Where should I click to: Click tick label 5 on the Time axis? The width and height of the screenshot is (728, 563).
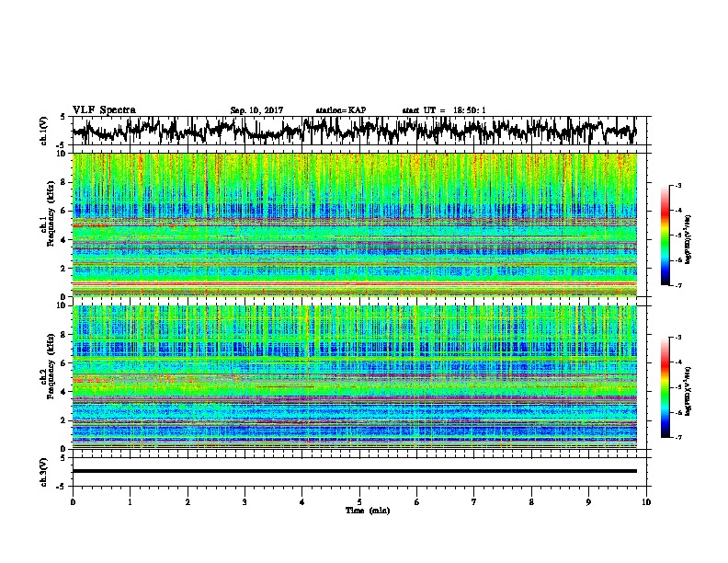[359, 502]
